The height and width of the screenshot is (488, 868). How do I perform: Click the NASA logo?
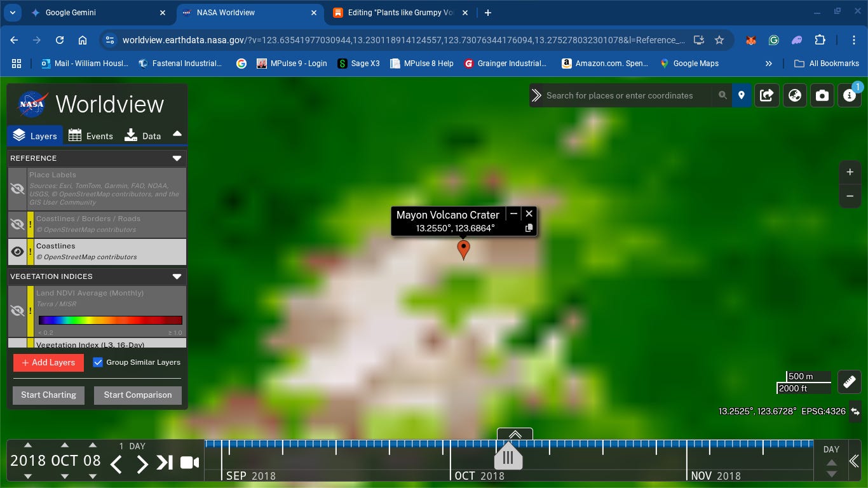click(x=32, y=104)
